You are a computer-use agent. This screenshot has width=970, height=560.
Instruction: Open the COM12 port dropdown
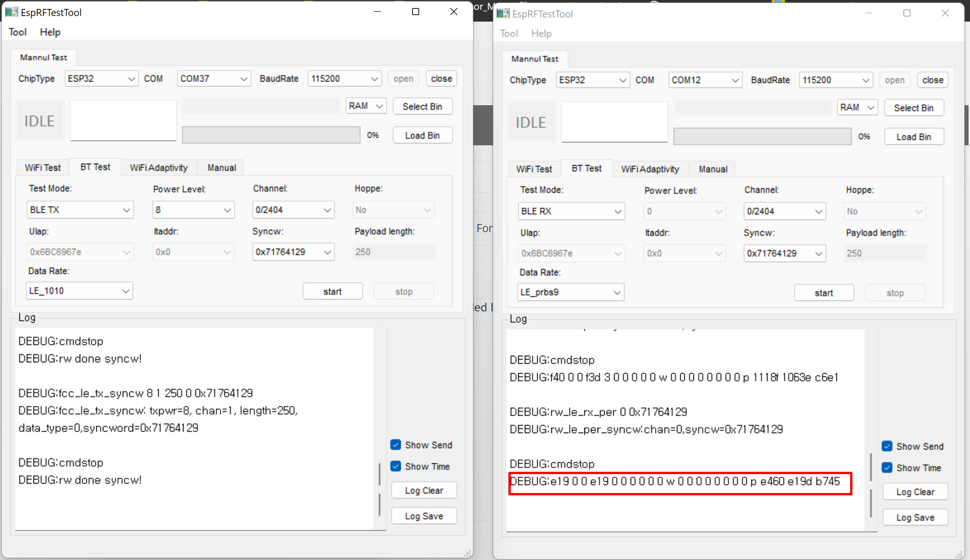click(705, 80)
